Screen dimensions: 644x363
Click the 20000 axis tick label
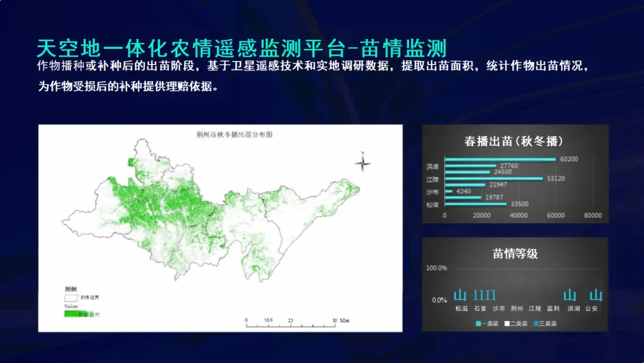pyautogui.click(x=482, y=216)
